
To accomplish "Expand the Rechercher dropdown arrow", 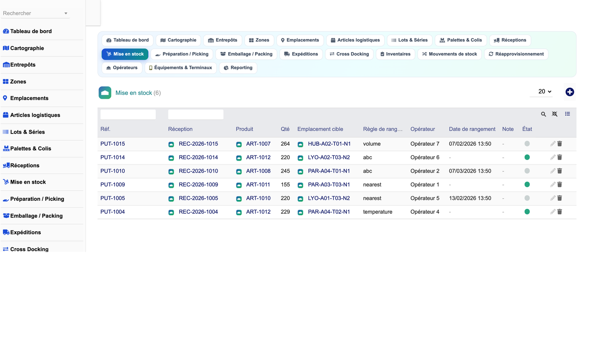I will (x=66, y=13).
